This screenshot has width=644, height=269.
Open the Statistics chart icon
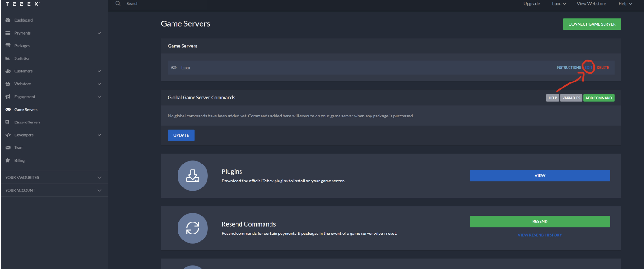pyautogui.click(x=8, y=58)
